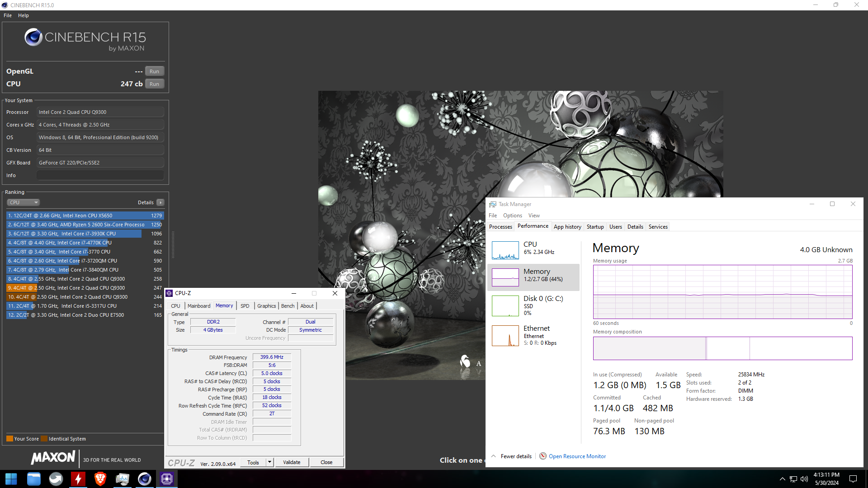Open Task Manager's File menu

493,216
